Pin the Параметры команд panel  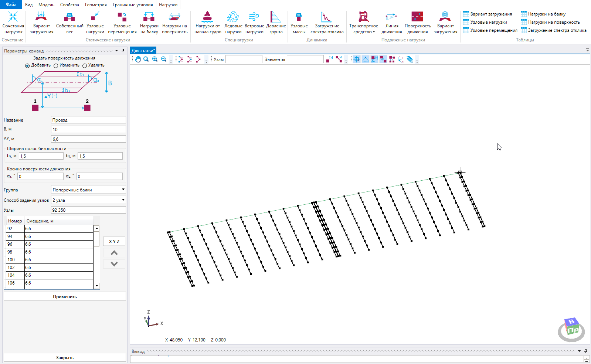click(123, 51)
